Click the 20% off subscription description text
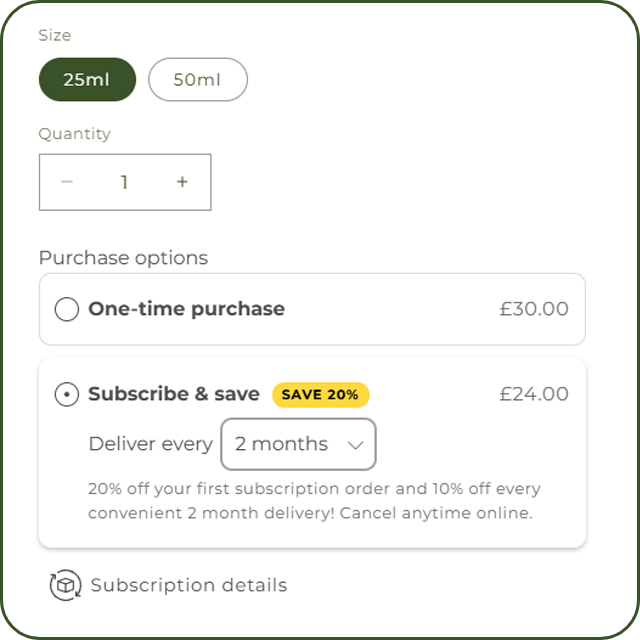The image size is (640, 640). click(314, 501)
